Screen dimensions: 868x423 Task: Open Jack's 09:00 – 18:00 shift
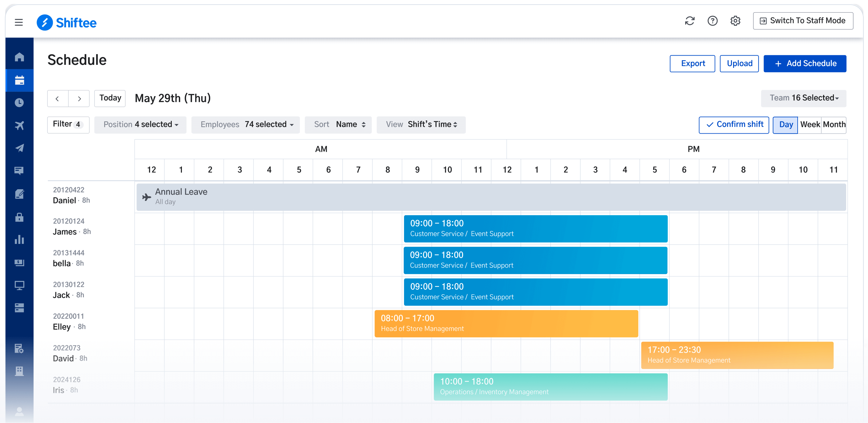(x=536, y=292)
